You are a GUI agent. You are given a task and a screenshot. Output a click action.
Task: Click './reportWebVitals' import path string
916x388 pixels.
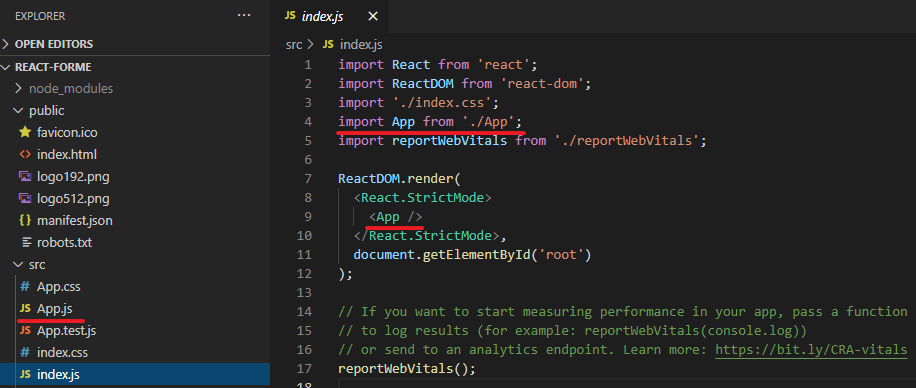click(626, 141)
